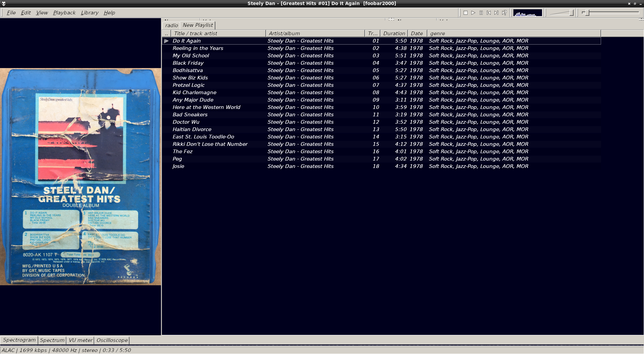
Task: Select the track 'Doctor Wu'
Action: pos(381,122)
